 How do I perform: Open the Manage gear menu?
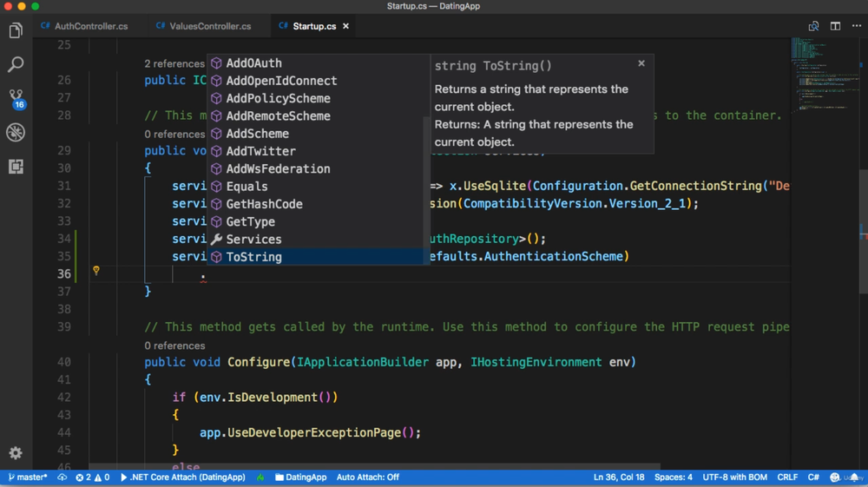pos(16,453)
